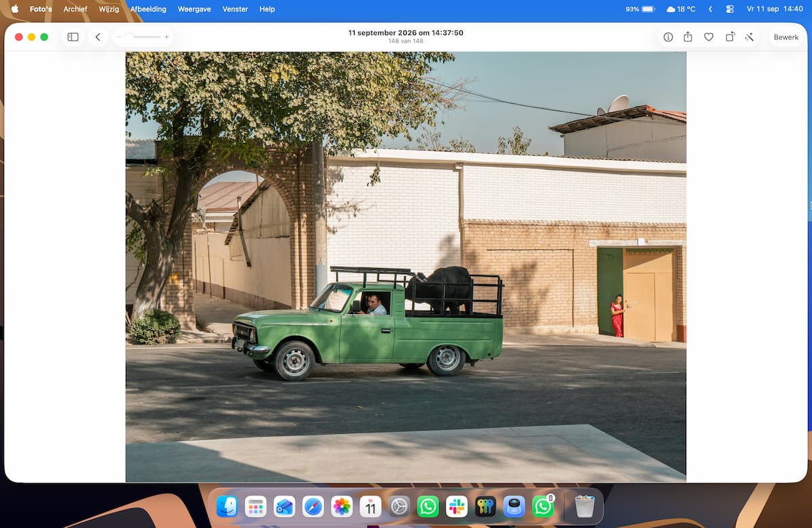Open the Help menu
Viewport: 812px width, 528px height.
click(x=267, y=9)
